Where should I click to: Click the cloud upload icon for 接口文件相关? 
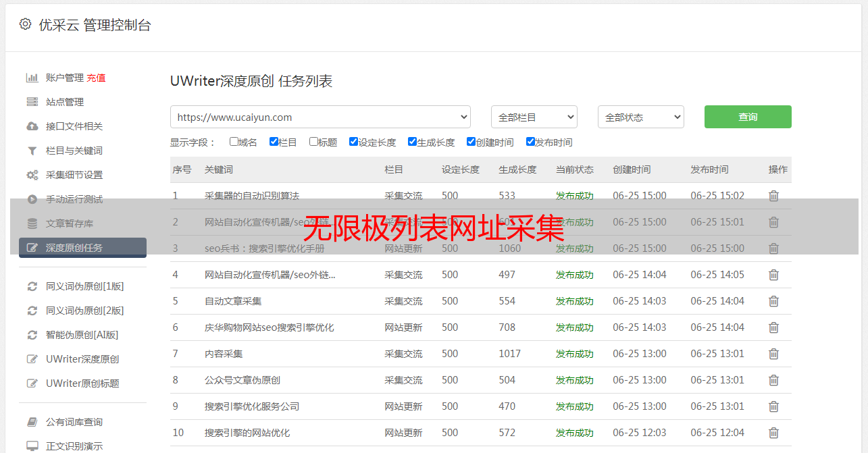[x=32, y=126]
